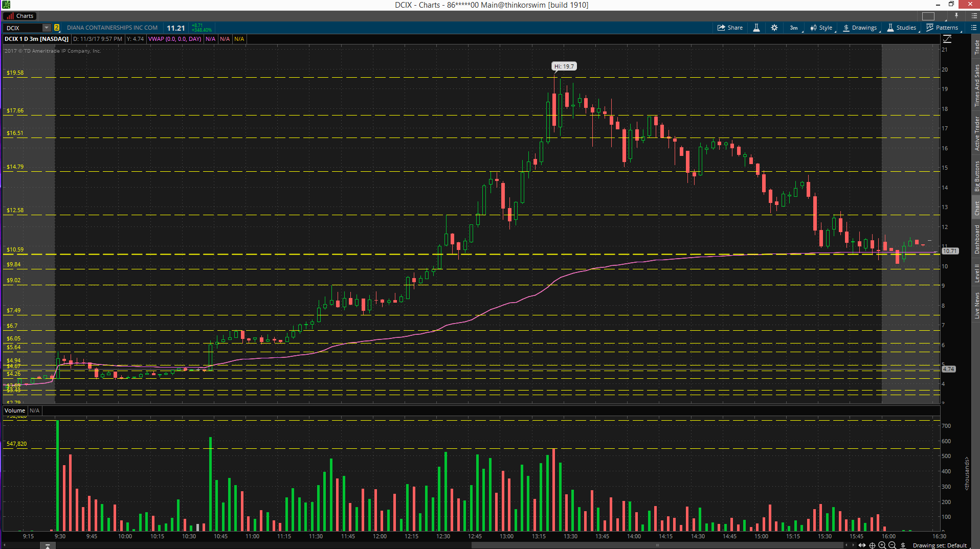
Task: Open the grid layout selector rectangle
Action: (x=928, y=16)
